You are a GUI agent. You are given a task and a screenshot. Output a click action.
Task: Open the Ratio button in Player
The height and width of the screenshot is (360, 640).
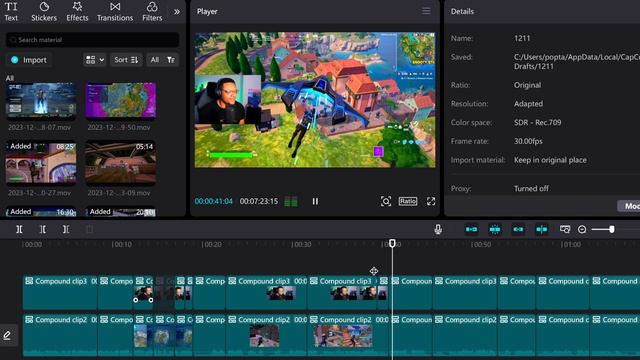click(x=408, y=201)
